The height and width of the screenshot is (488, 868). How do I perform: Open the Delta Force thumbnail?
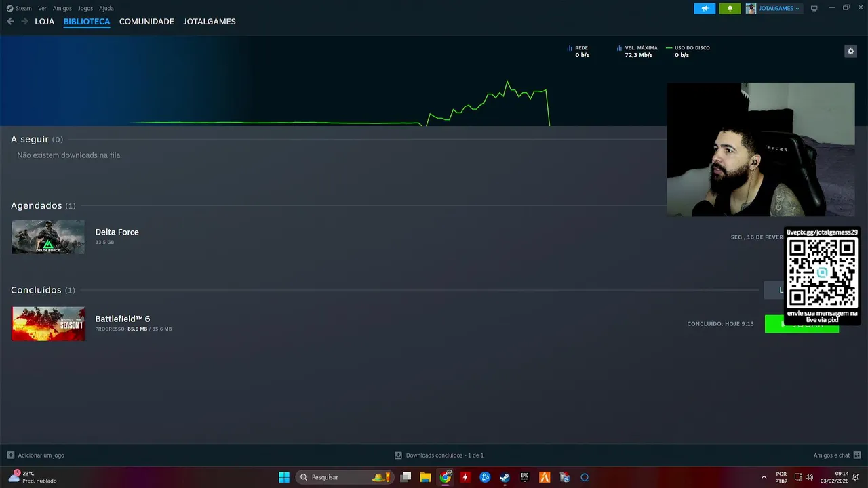(48, 237)
